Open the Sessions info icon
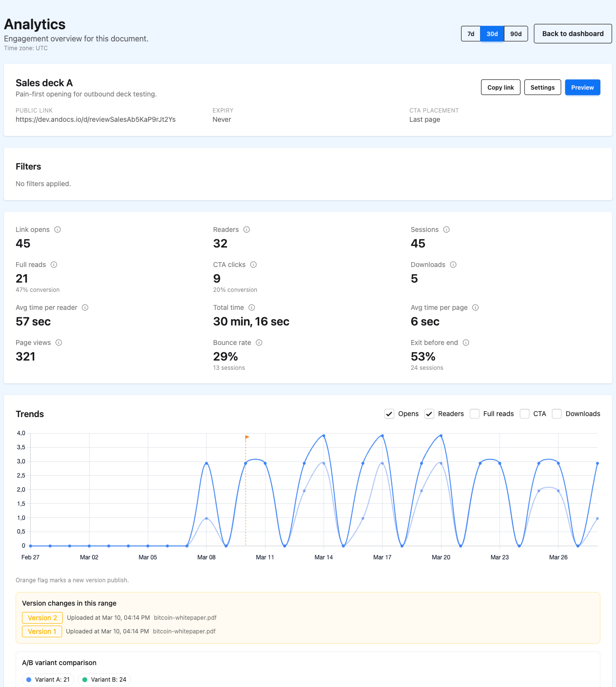The height and width of the screenshot is (687, 616). click(x=446, y=229)
